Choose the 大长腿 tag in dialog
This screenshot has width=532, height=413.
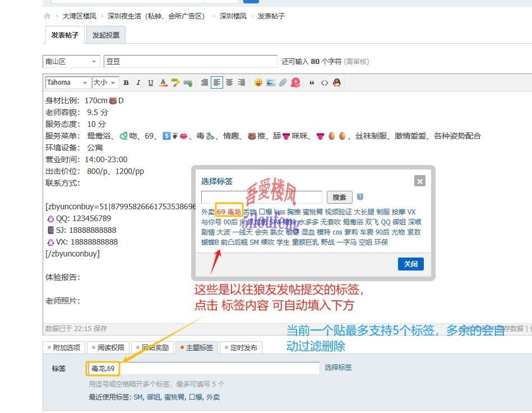tap(364, 212)
